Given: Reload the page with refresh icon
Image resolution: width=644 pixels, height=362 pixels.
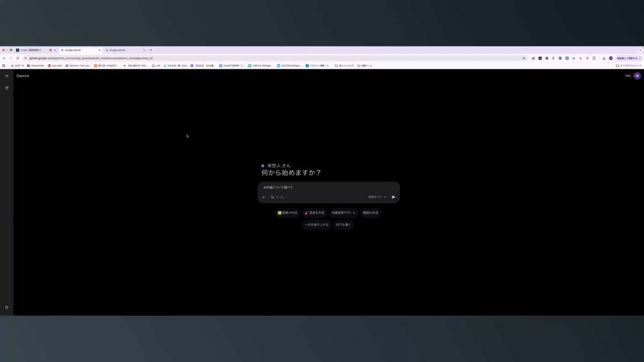Looking at the screenshot, I should pyautogui.click(x=17, y=58).
